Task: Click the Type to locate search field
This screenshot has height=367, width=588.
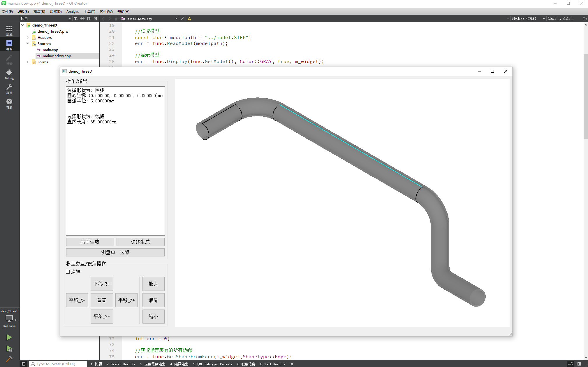Action: tap(58, 364)
